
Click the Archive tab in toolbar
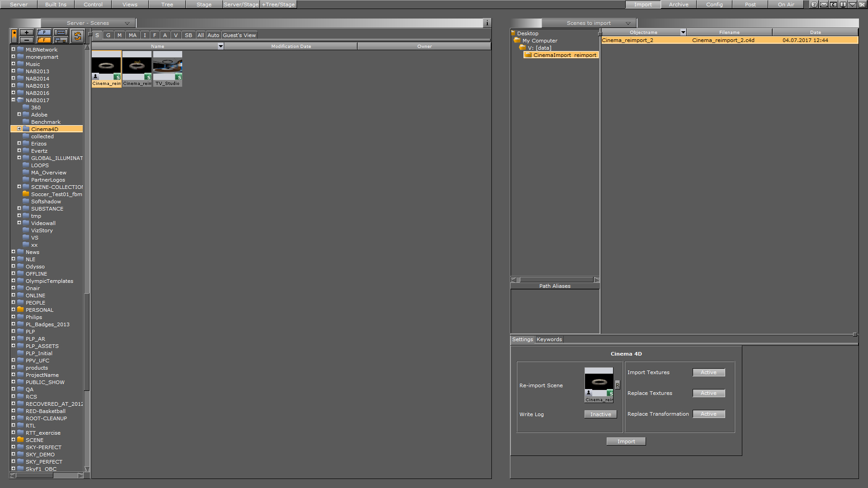tap(679, 5)
